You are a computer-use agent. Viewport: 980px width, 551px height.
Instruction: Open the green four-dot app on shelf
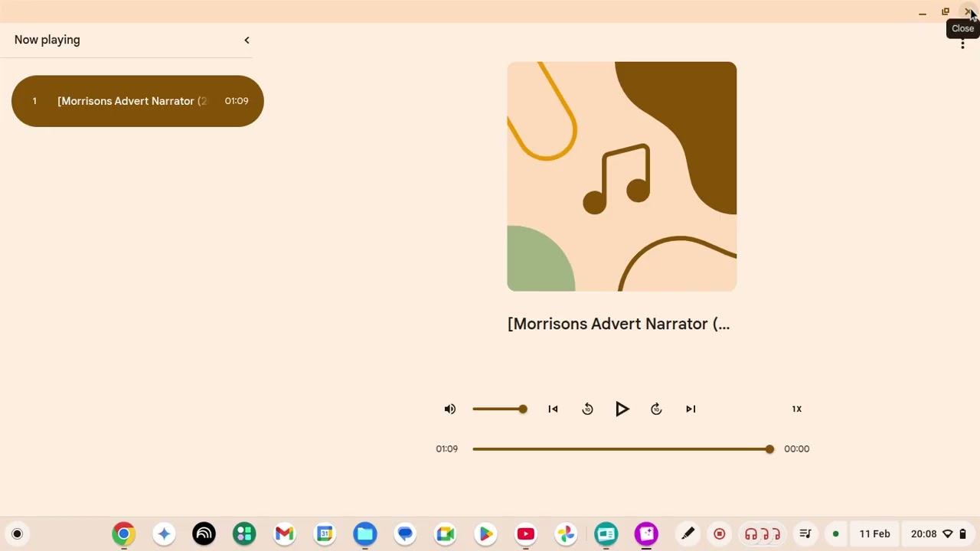pos(244,534)
